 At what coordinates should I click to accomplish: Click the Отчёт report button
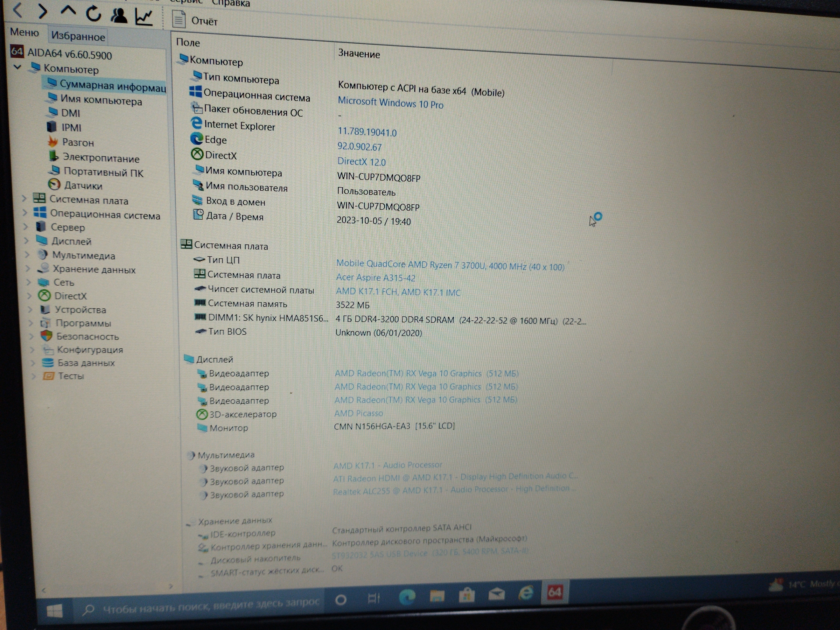pos(195,20)
